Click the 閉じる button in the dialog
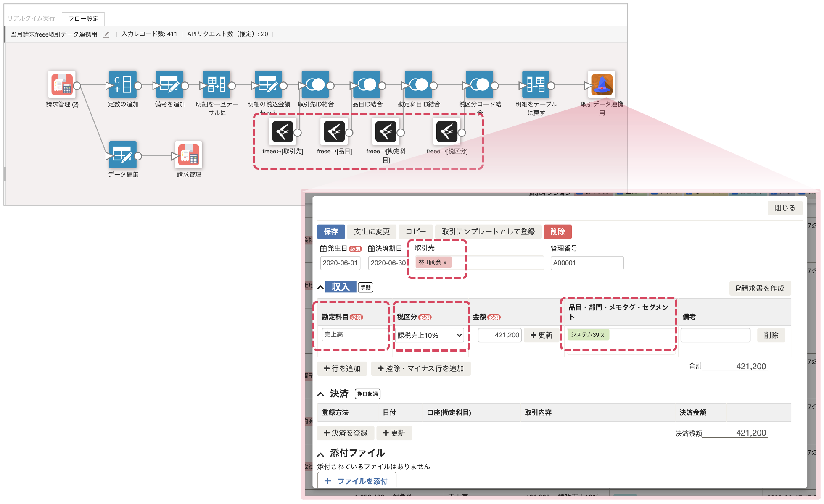This screenshot has height=504, width=824. tap(784, 208)
